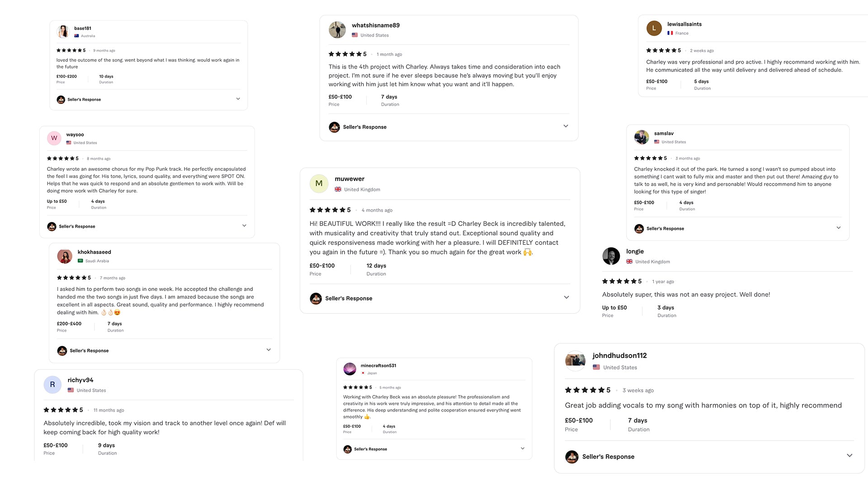
Task: Expand Seller's Response on muwewer's review
Action: coord(566,297)
